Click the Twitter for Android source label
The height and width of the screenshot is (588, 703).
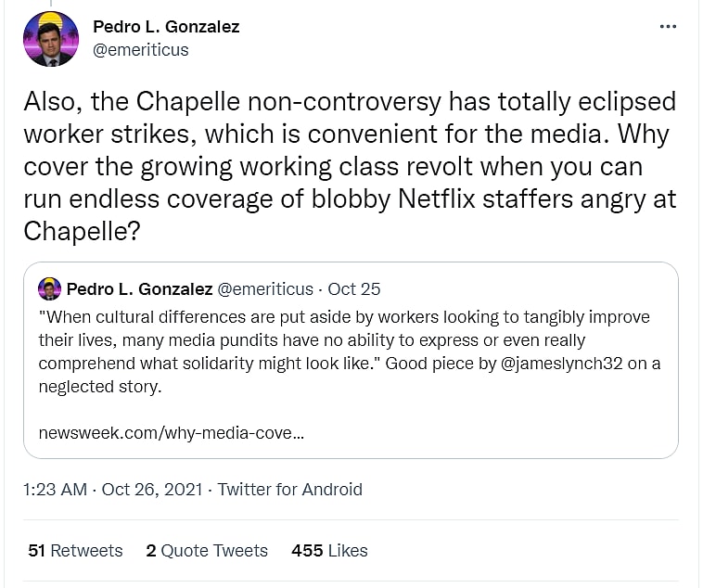pos(289,489)
